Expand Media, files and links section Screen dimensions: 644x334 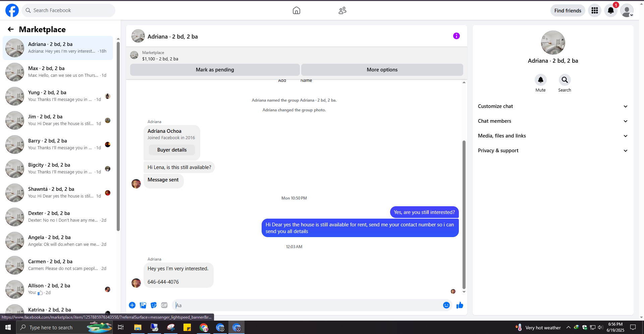point(553,136)
